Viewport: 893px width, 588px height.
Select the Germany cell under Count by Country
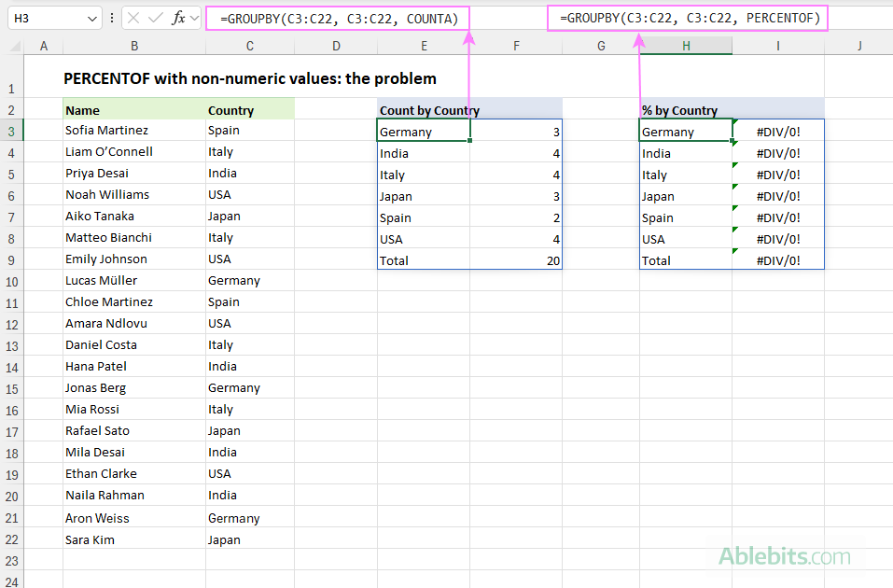tap(409, 131)
